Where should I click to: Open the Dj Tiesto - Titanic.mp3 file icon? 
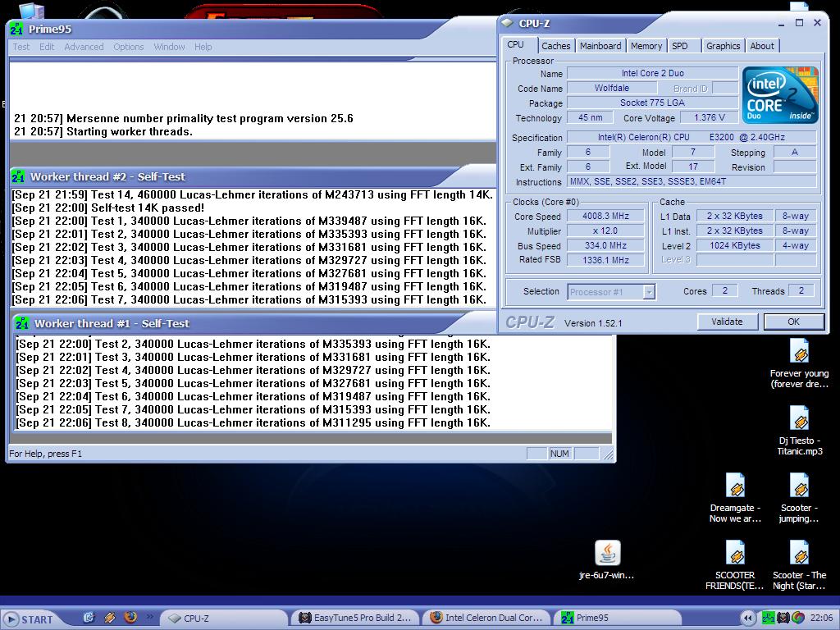tap(799, 431)
